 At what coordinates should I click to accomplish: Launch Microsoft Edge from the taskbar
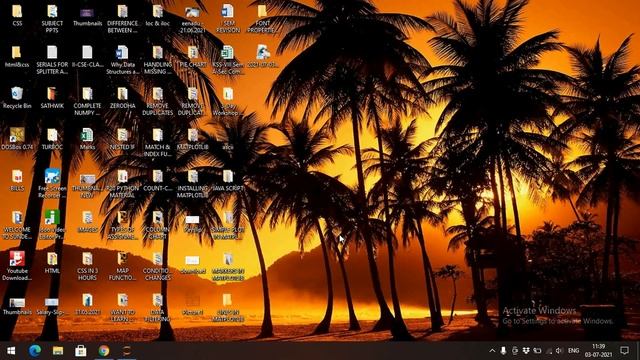pyautogui.click(x=35, y=351)
